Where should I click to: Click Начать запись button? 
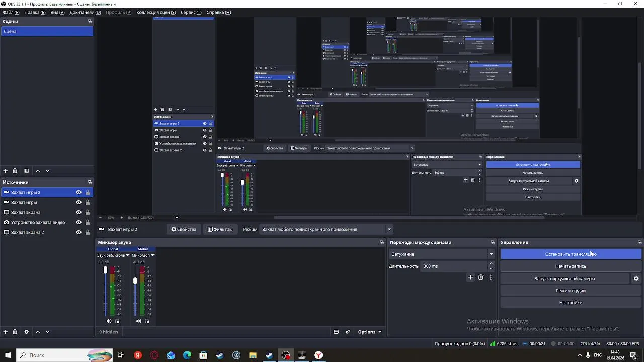pos(571,266)
